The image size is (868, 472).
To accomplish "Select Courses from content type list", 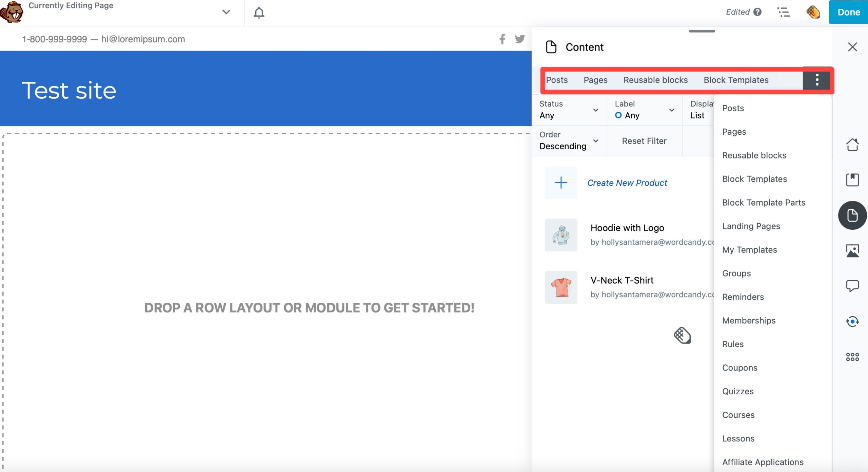I will click(738, 414).
